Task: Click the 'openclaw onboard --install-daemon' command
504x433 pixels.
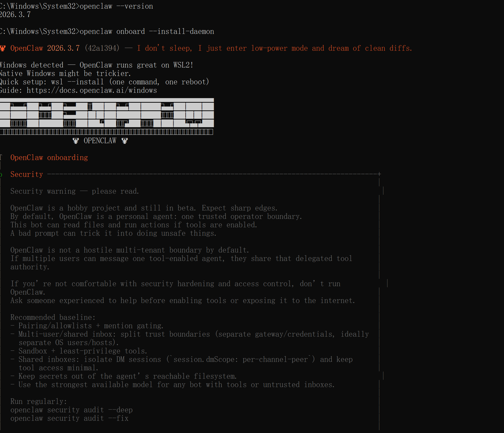Action: tap(147, 31)
